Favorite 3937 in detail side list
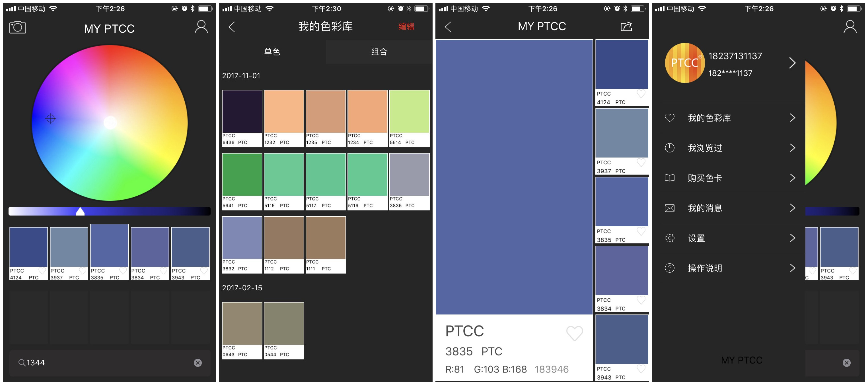The height and width of the screenshot is (385, 868). [641, 162]
